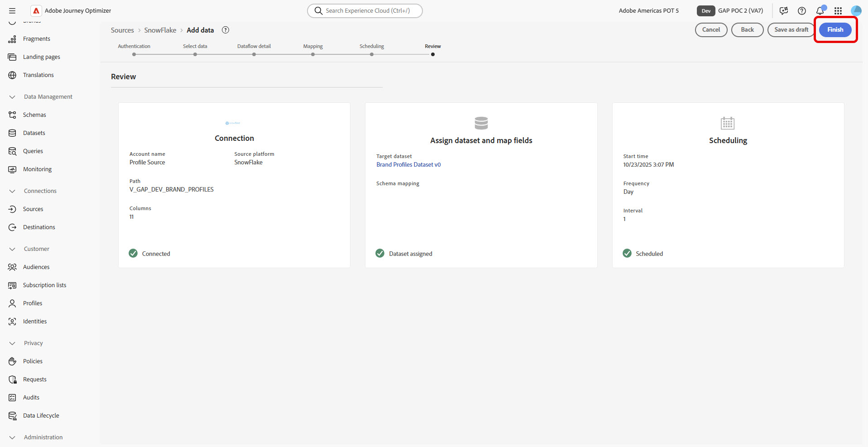Viewport: 868px width, 447px height.
Task: Click Save as draft button
Action: pyautogui.click(x=791, y=30)
